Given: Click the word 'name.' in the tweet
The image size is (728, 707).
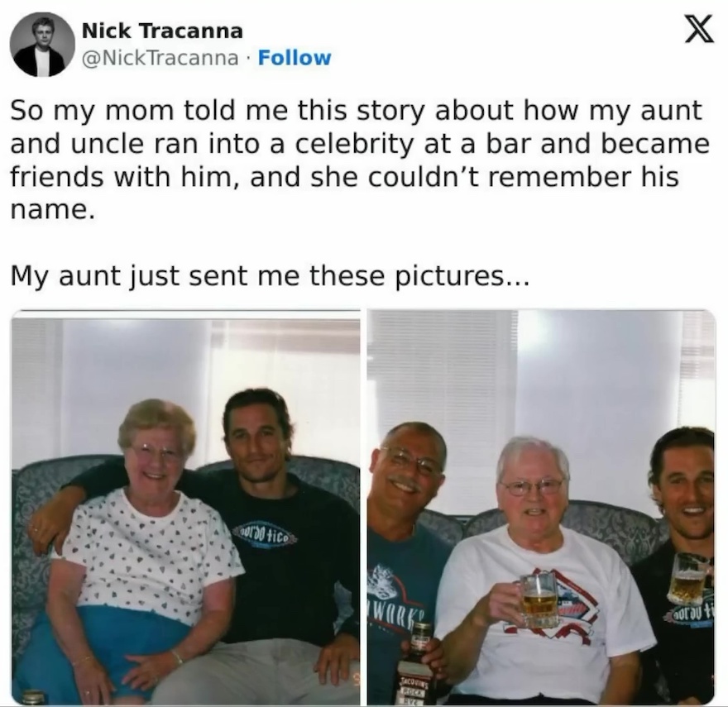Looking at the screenshot, I should pos(53,211).
